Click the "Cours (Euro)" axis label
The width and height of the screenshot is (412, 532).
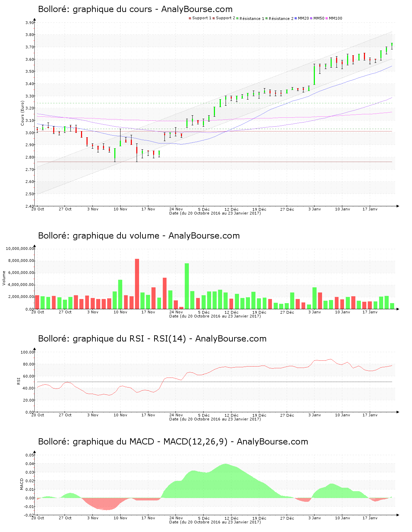coord(23,113)
